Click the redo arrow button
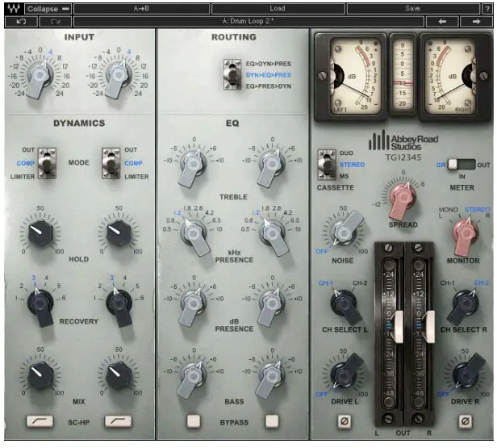This screenshot has width=497, height=448. [55, 22]
